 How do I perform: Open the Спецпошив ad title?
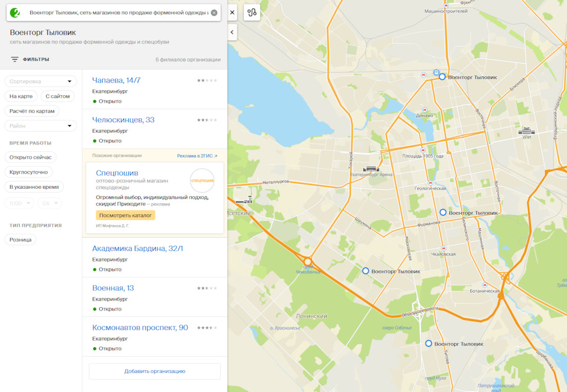pyautogui.click(x=117, y=173)
